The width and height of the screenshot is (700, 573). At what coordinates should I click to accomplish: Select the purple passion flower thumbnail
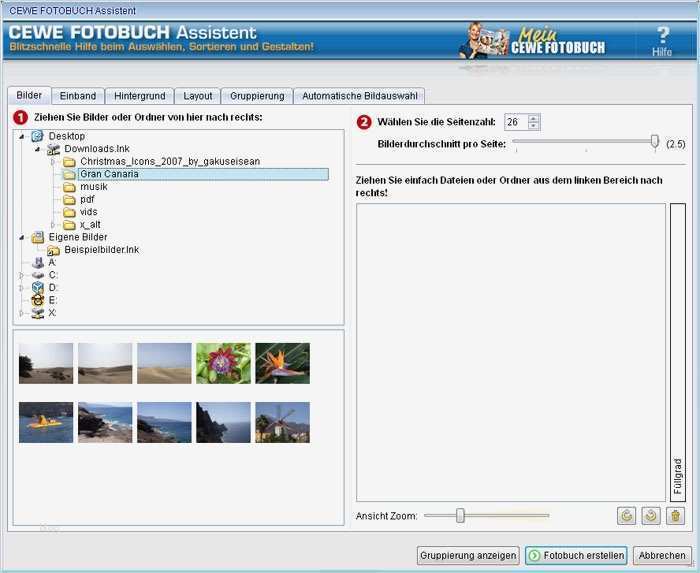(x=223, y=363)
